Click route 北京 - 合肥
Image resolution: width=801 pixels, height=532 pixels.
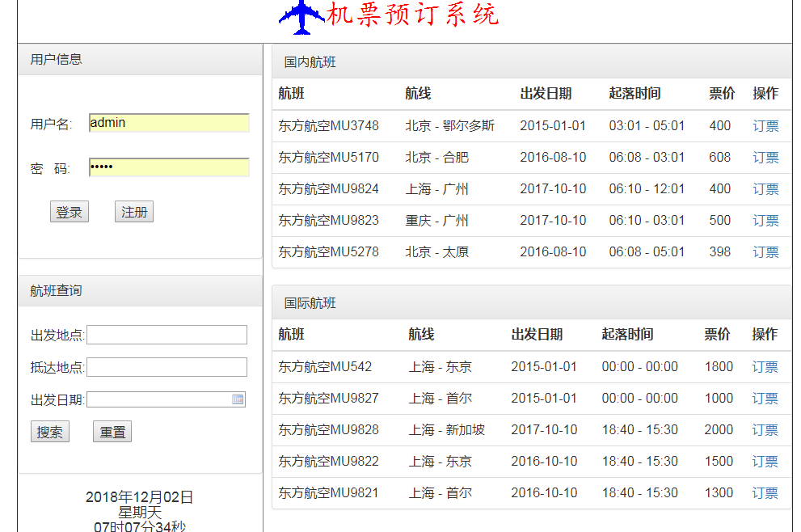436,158
